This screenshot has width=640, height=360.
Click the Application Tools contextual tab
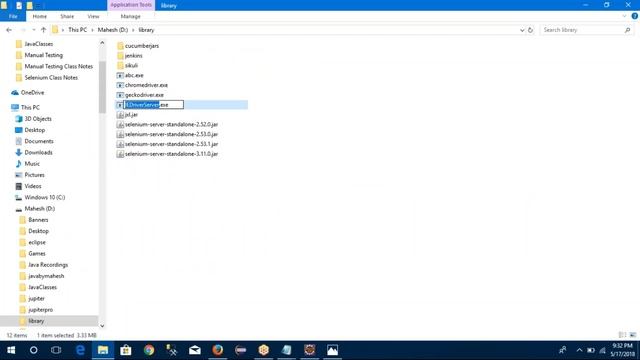tap(131, 5)
